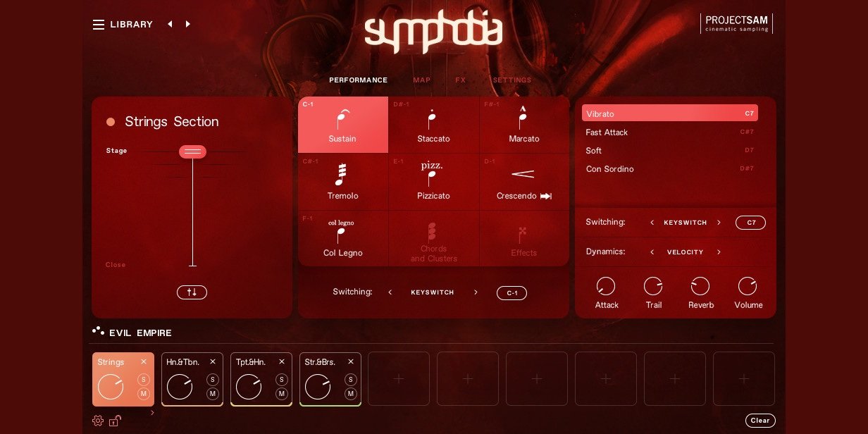
Task: Activate the Tremolo articulation icon
Action: coord(343,173)
